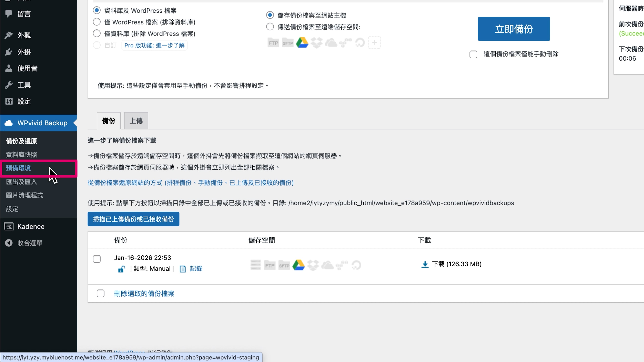The image size is (644, 362).
Task: Click the Google Drive remote storage icon
Action: [302, 43]
